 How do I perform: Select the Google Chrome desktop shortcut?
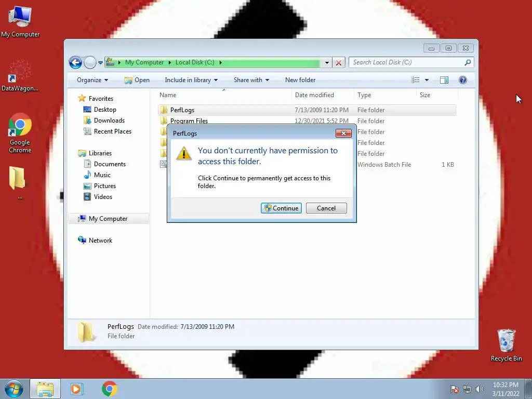coord(20,134)
